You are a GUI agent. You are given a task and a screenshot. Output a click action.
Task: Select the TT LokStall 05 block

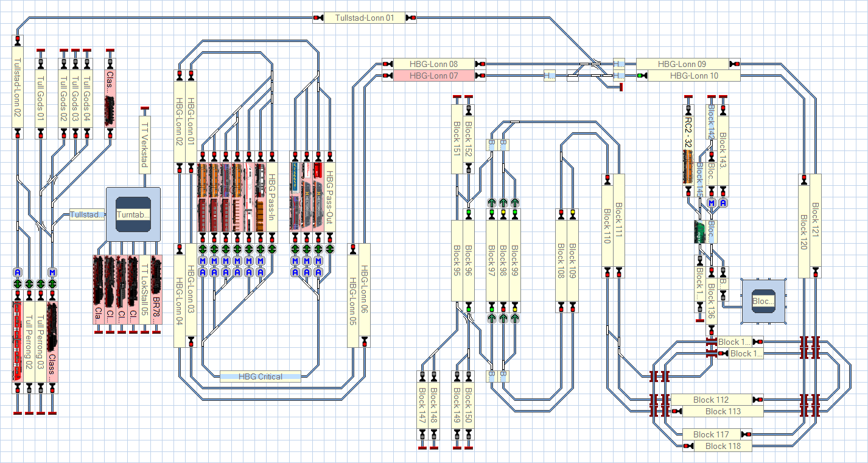144,289
